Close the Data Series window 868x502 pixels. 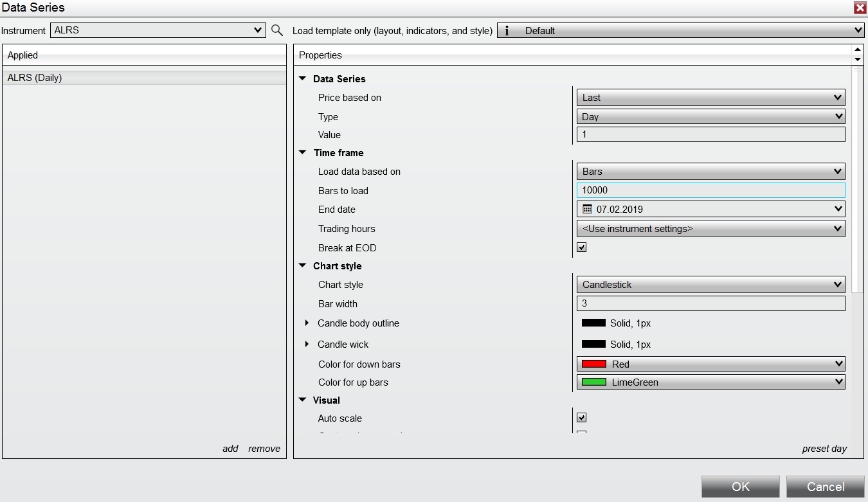[x=860, y=8]
